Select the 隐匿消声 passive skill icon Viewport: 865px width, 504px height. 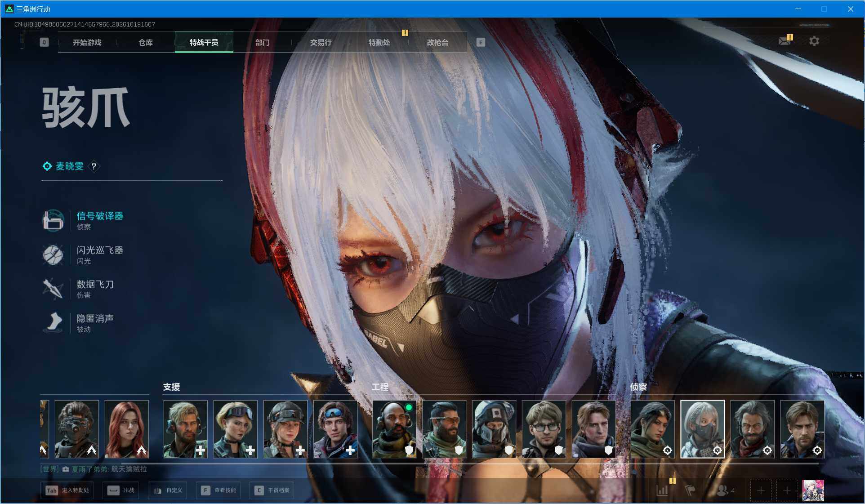[x=53, y=322]
